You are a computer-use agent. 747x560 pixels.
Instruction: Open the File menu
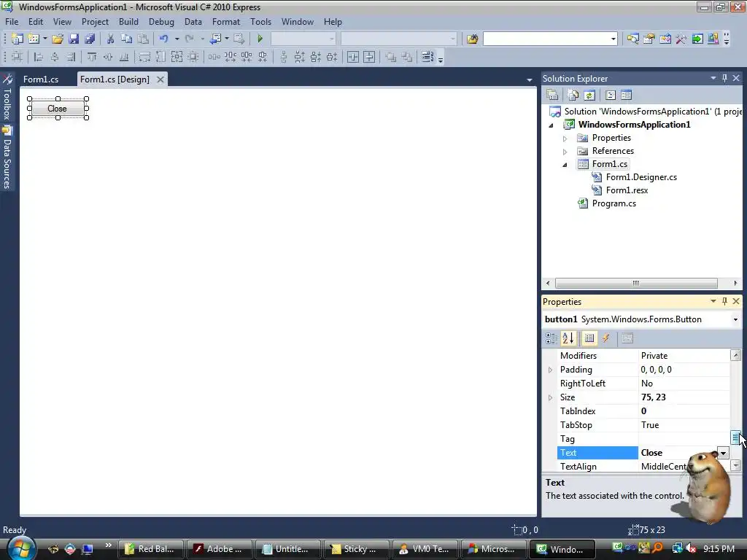tap(12, 22)
